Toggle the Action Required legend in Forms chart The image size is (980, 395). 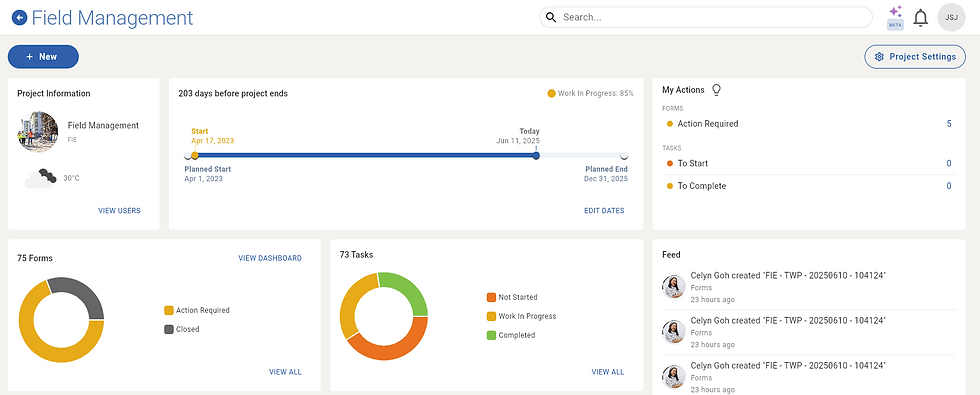197,310
